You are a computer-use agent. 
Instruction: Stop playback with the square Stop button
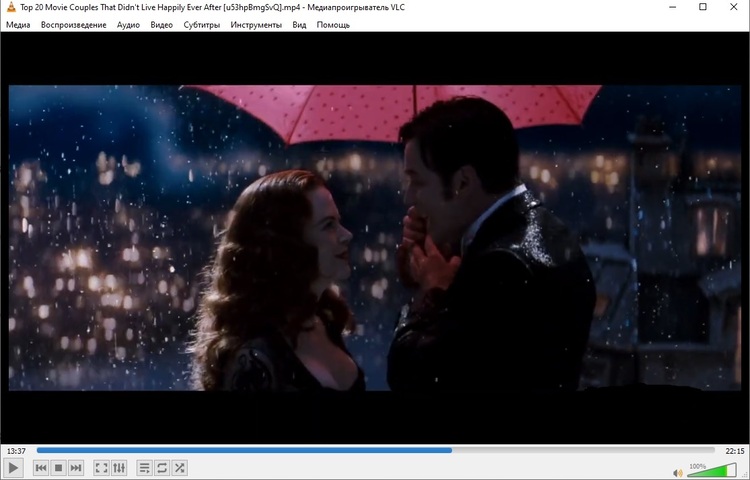(x=58, y=468)
